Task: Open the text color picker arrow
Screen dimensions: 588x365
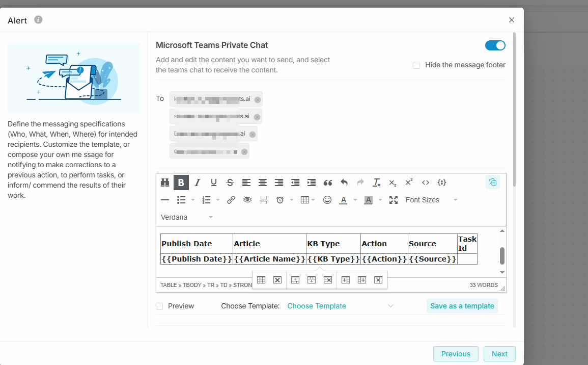Action: coord(355,200)
